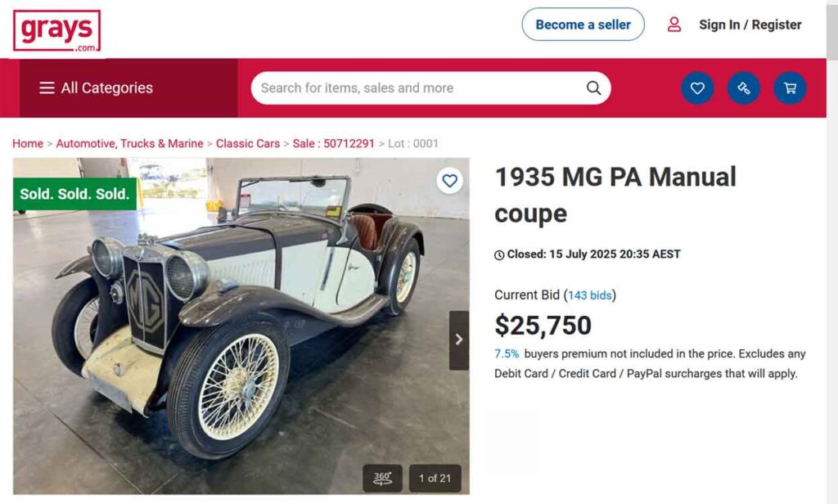Focus the search items input field
This screenshot has height=504, width=838.
click(417, 88)
